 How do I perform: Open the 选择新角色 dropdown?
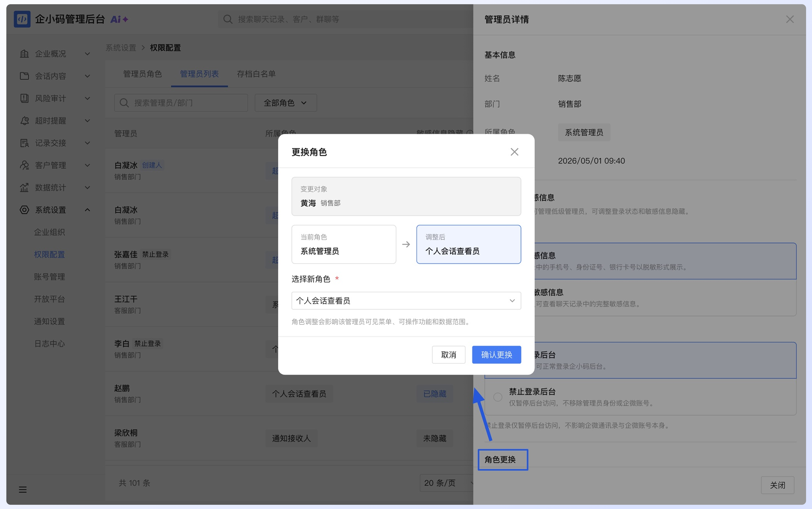[406, 301]
